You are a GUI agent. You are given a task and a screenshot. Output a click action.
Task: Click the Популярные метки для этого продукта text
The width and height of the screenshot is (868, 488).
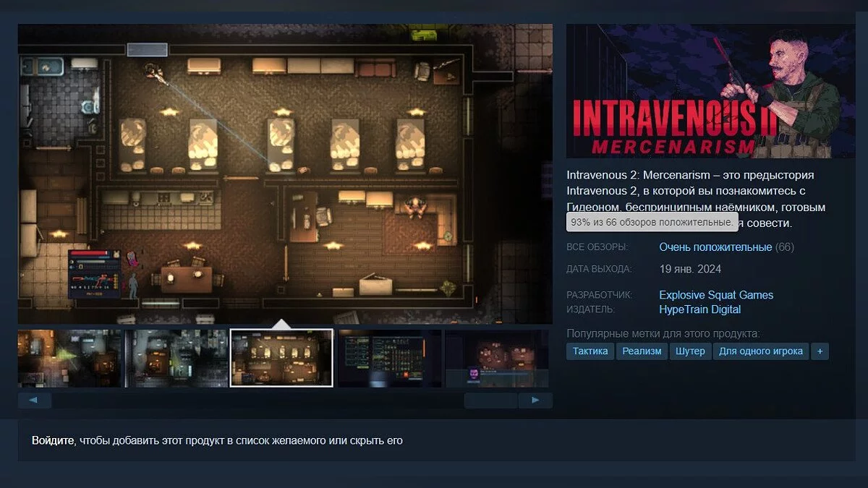[x=663, y=333]
